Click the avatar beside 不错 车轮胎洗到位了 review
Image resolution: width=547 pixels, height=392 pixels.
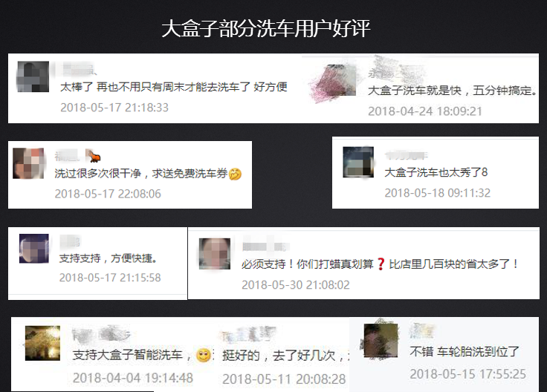pyautogui.click(x=381, y=341)
